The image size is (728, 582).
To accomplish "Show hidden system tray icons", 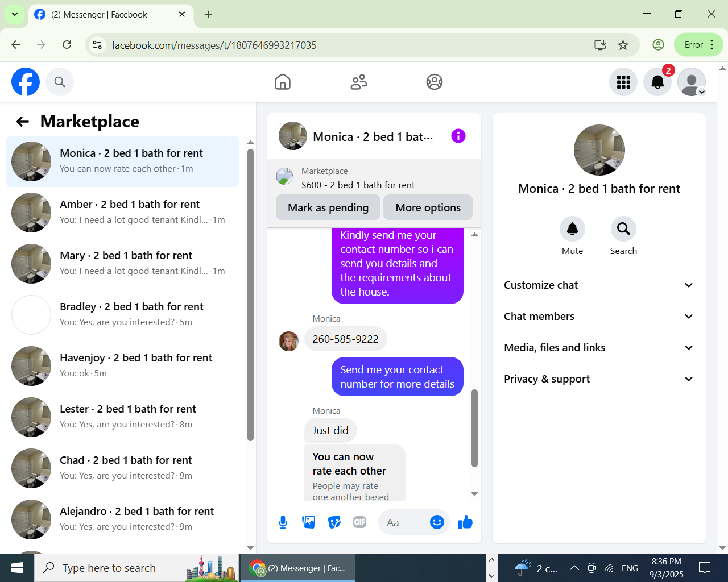I will pyautogui.click(x=574, y=568).
